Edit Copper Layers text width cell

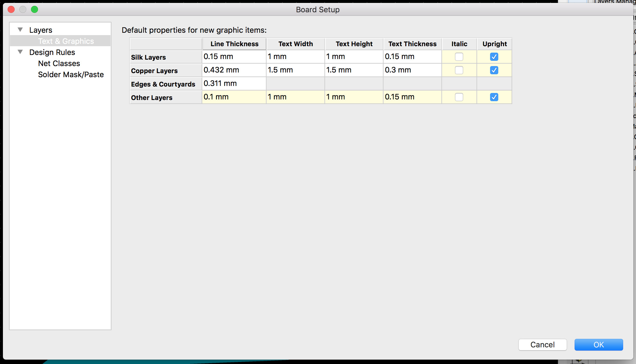(295, 70)
